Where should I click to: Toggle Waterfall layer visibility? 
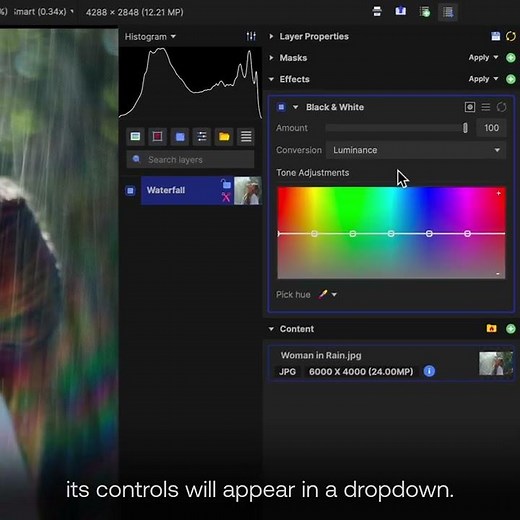[x=130, y=190]
